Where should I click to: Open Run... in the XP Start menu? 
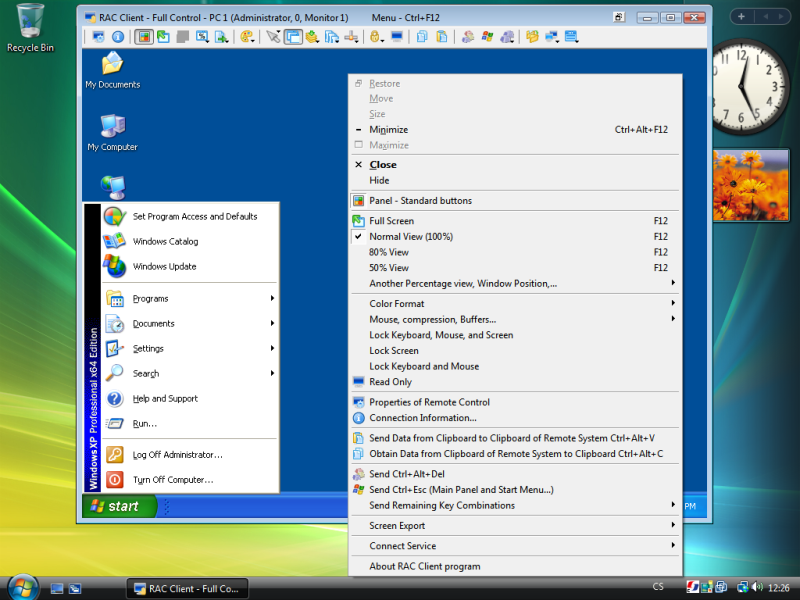point(190,423)
